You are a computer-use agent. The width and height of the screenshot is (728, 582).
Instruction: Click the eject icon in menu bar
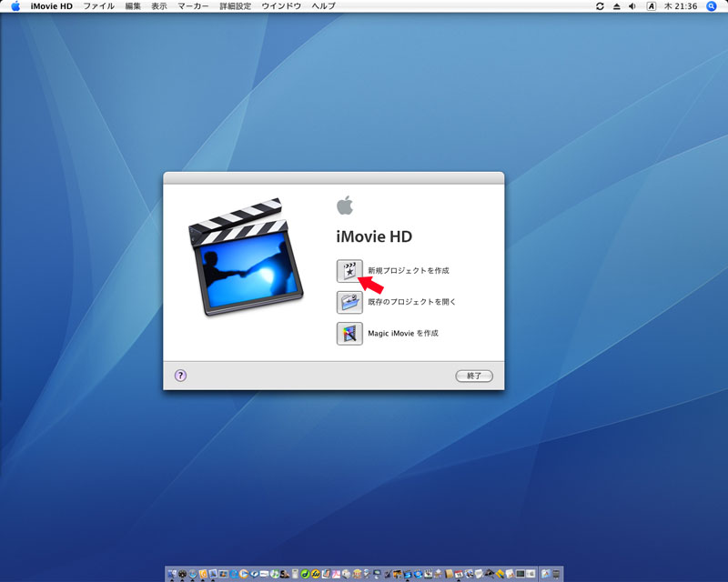tap(616, 6)
